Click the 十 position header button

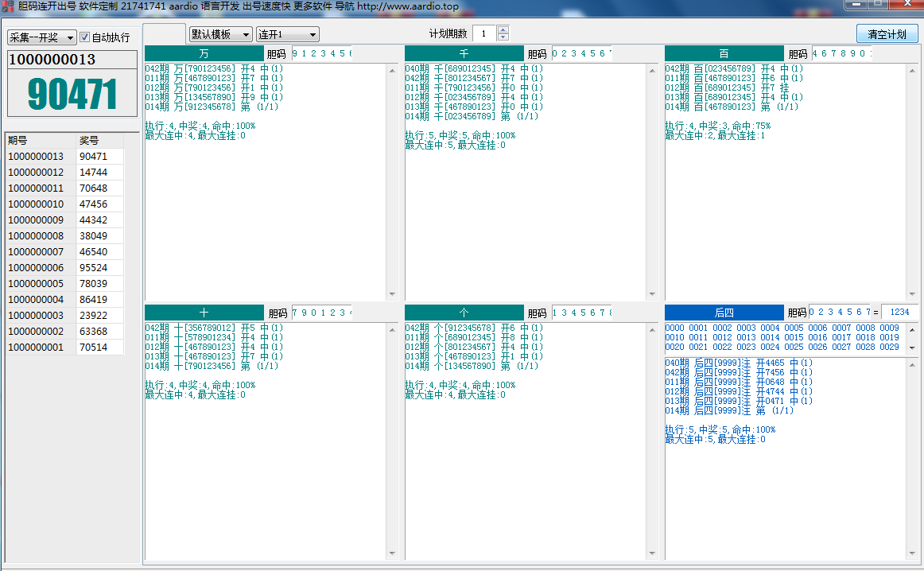point(204,313)
